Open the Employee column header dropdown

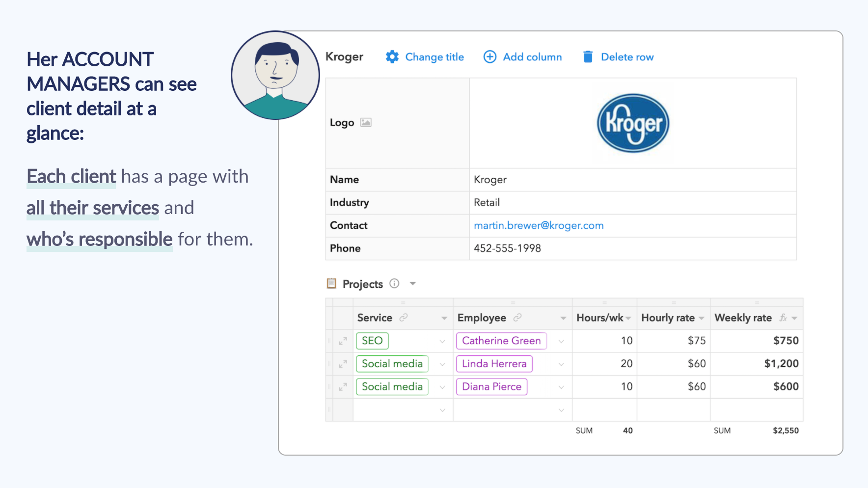pos(563,318)
